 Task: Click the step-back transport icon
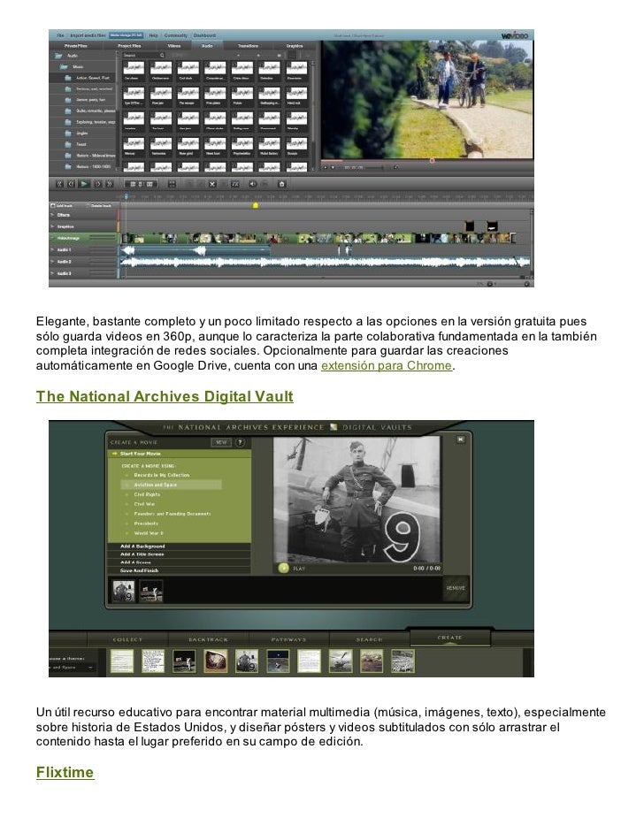pos(71,184)
